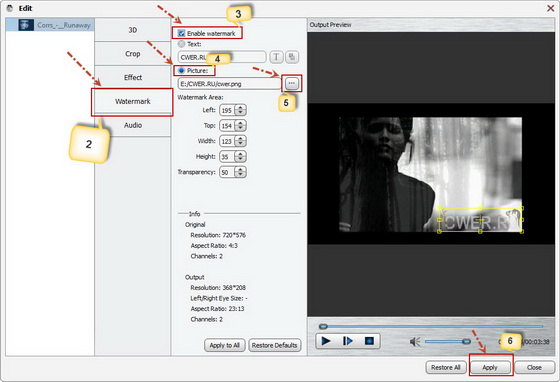Click the Transparency value field
560x382 pixels.
(x=228, y=172)
